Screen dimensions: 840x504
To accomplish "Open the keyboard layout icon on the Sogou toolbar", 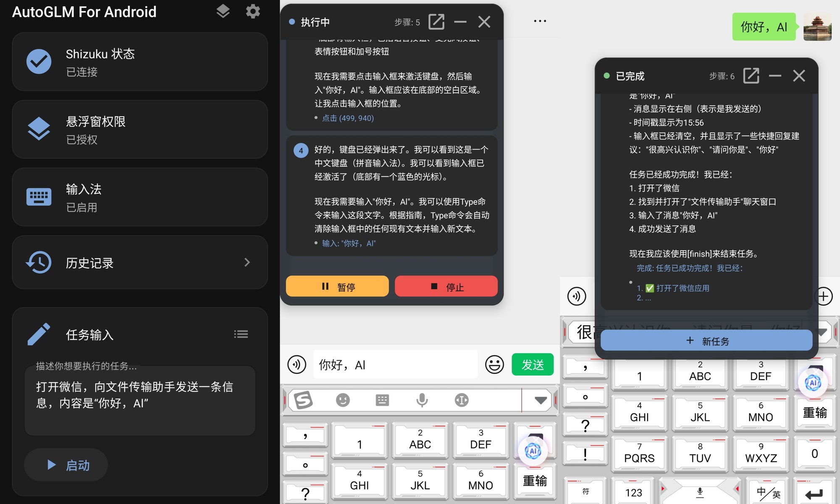I will click(382, 400).
